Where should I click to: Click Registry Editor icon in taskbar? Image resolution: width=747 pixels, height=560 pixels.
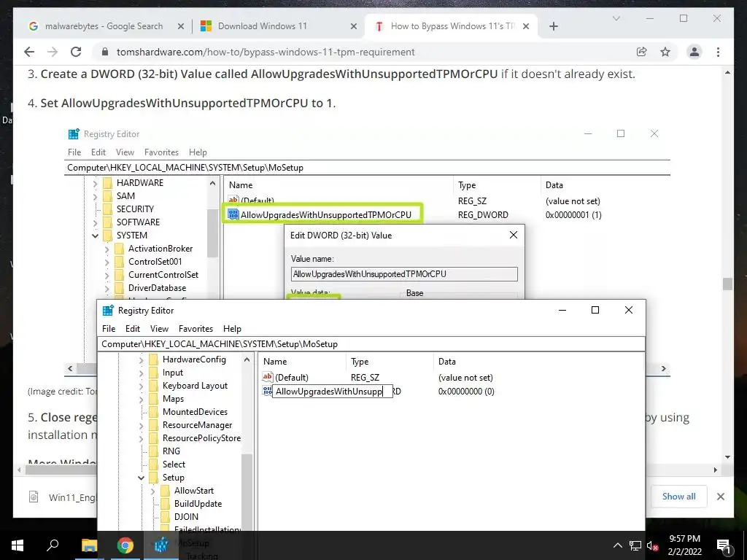tap(161, 545)
